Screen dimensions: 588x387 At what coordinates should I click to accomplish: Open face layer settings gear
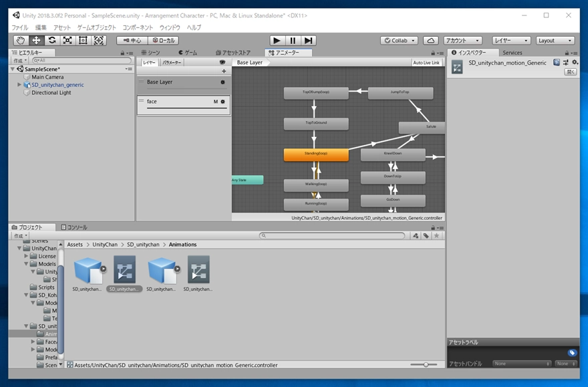pos(223,101)
